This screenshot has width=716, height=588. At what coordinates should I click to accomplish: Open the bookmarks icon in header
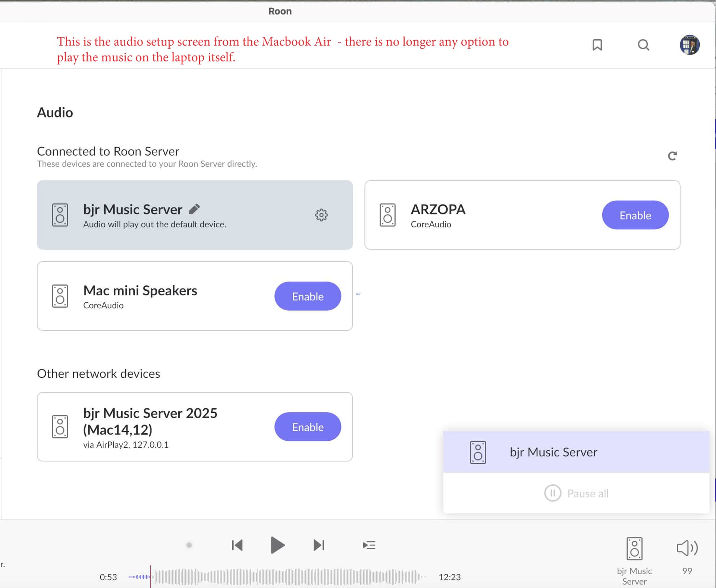click(x=597, y=45)
